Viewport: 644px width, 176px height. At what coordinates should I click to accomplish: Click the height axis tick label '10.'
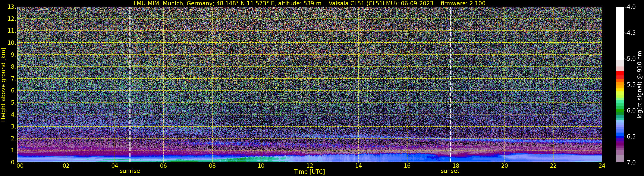point(12,43)
